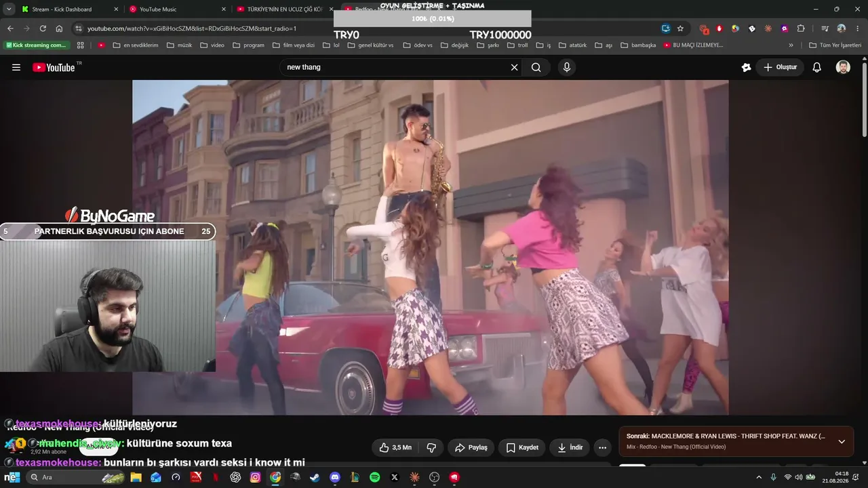Screen dimensions: 868x488
Task: Open YouTube notifications bell
Action: tap(817, 67)
